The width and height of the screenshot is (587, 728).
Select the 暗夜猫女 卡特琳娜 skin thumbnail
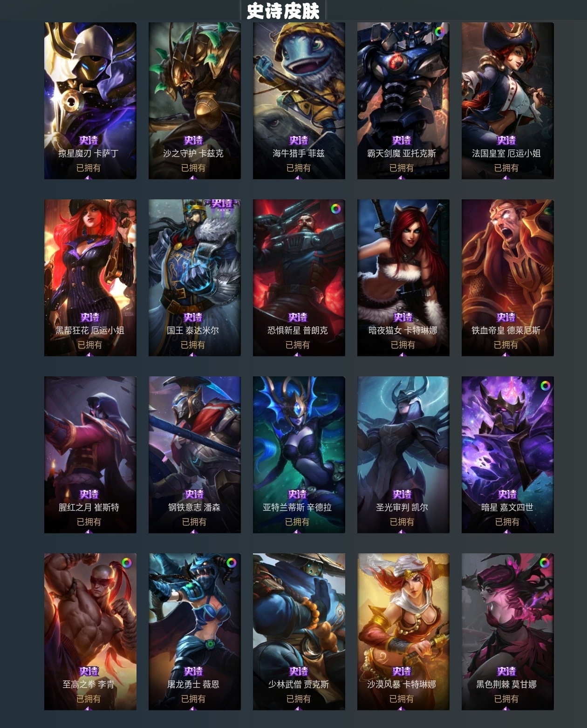[403, 278]
